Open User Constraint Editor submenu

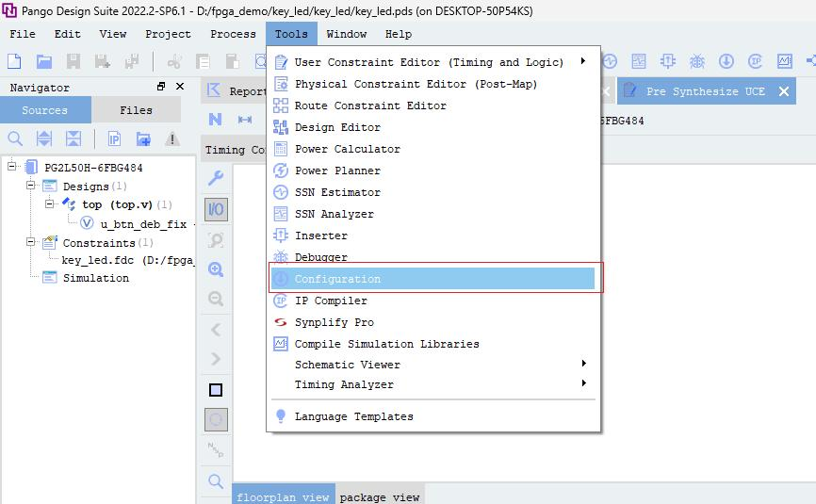(433, 62)
